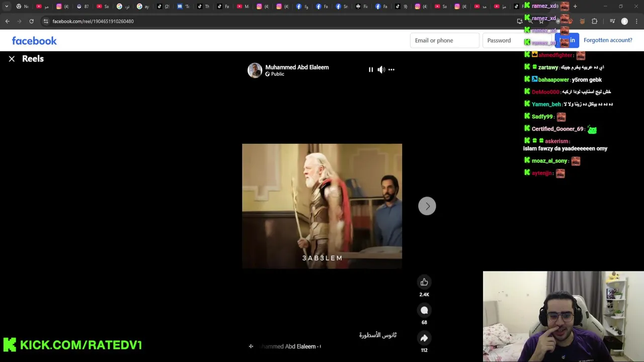Viewport: 644px width, 362px height.
Task: Mute the reel with the speaker icon
Action: tap(381, 70)
